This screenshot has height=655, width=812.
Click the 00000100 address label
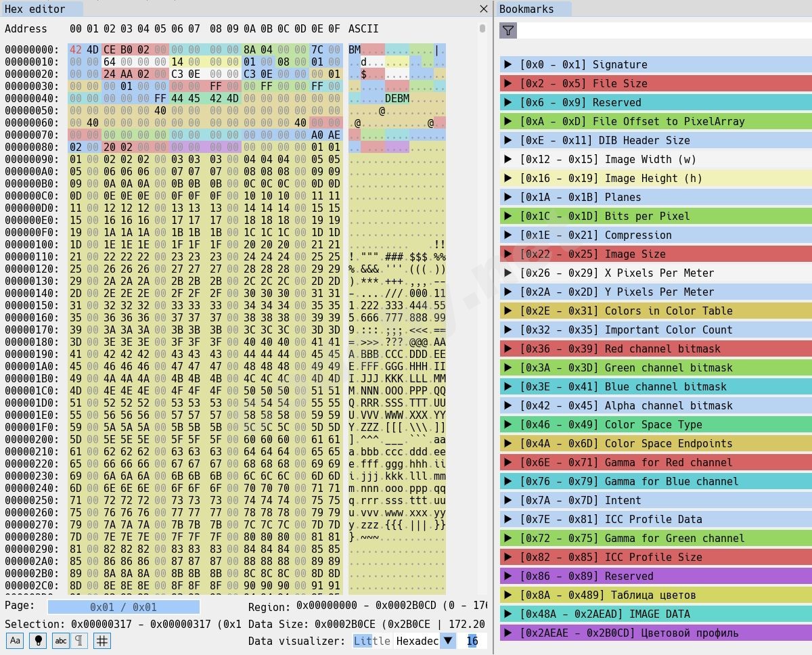[32, 245]
